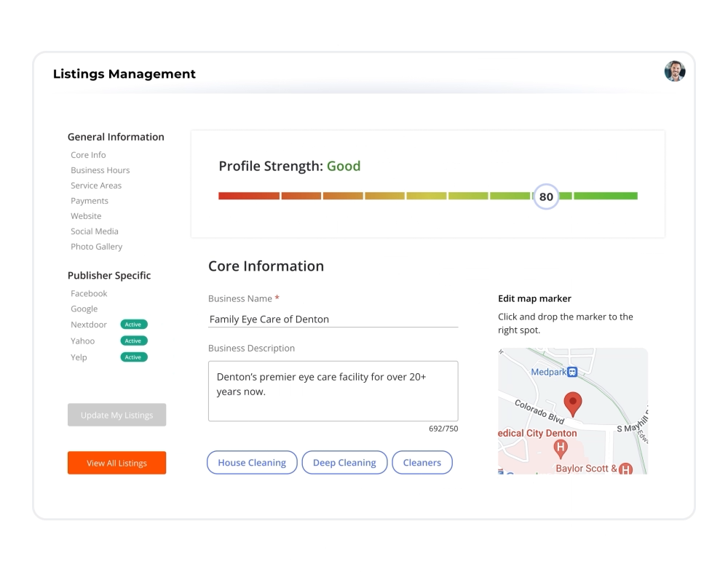Click Baylor Scott hospital marker icon
728x572 pixels.
625,469
